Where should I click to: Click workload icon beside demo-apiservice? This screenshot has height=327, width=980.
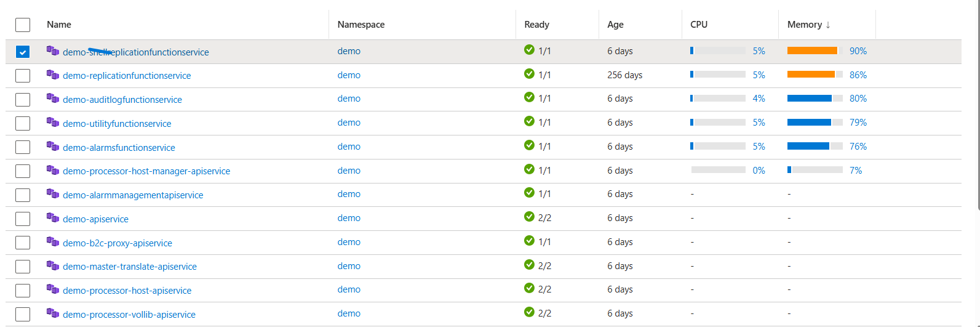pos(53,218)
